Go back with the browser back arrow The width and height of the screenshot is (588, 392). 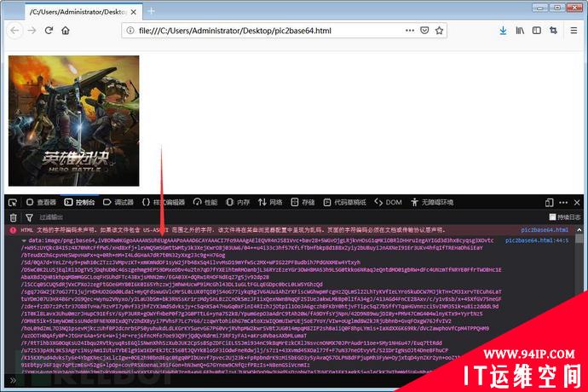click(14, 31)
